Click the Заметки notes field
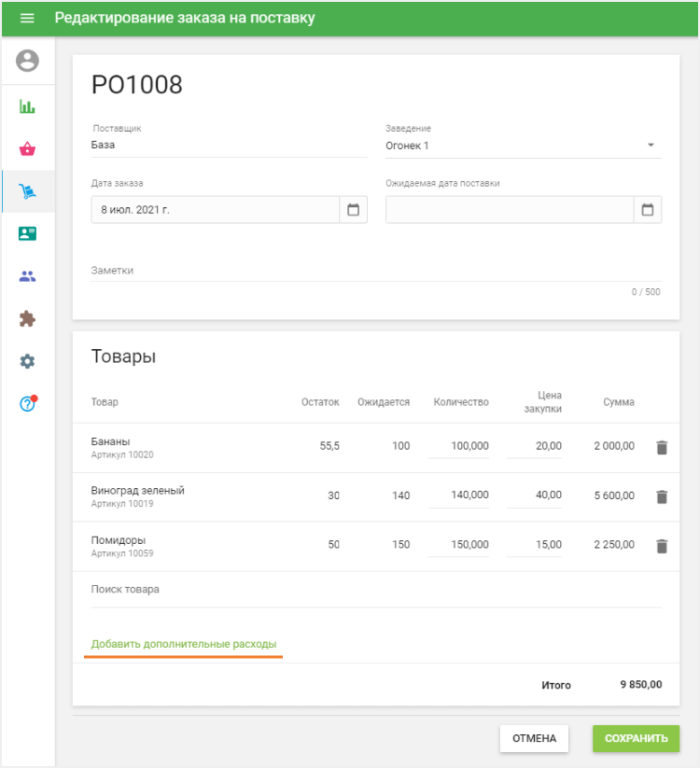This screenshot has height=768, width=700. tap(373, 271)
